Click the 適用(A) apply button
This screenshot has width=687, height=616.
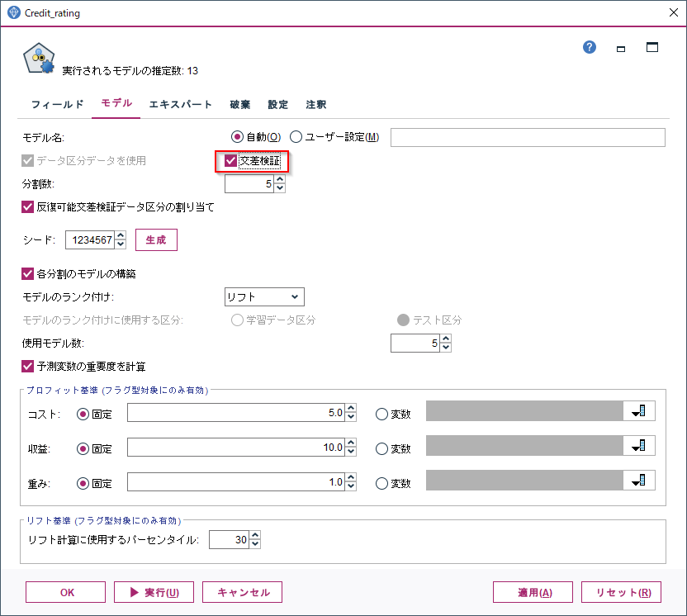(x=533, y=592)
